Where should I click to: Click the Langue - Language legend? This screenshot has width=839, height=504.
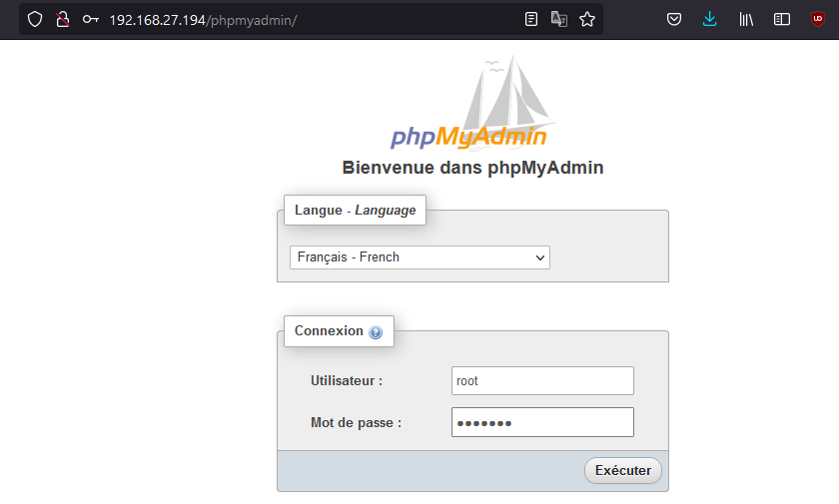coord(355,210)
